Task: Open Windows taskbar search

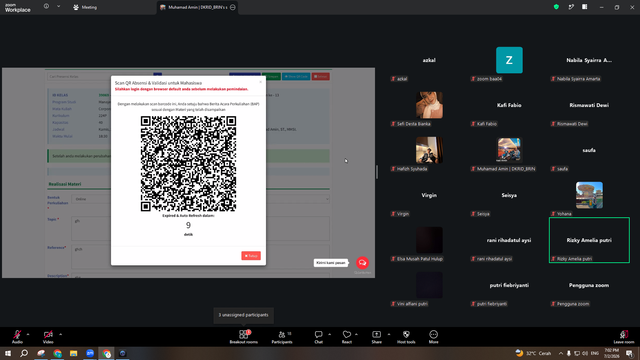Action: point(24,353)
